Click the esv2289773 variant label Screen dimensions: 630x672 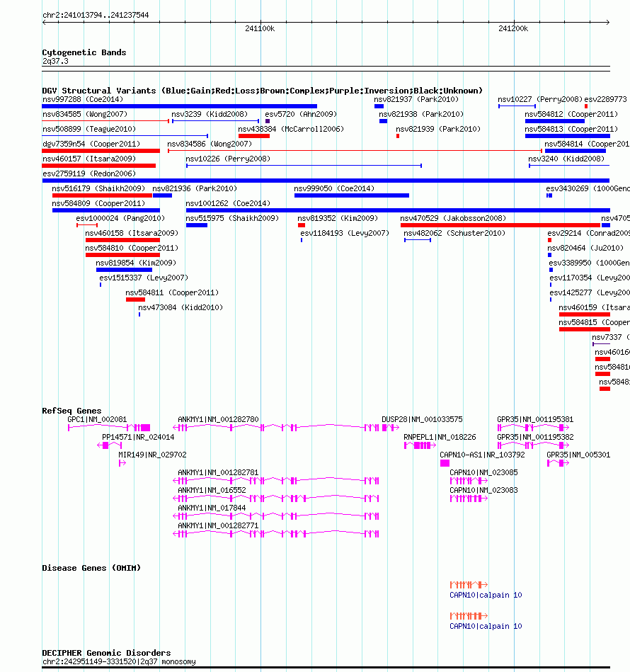click(605, 99)
